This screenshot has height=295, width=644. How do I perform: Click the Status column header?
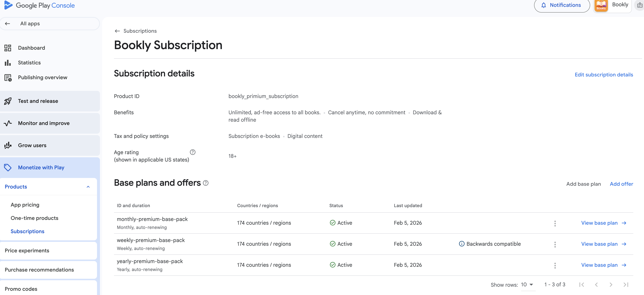click(x=336, y=206)
